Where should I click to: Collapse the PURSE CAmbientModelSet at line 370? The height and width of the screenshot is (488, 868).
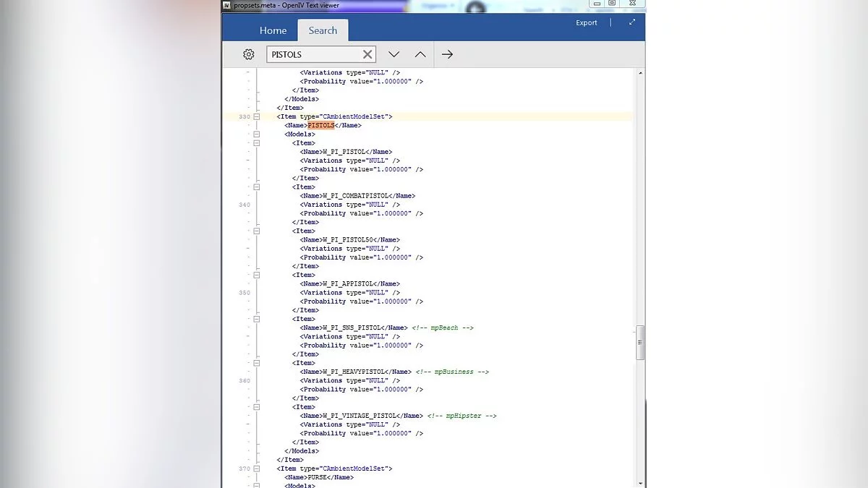[x=256, y=468]
